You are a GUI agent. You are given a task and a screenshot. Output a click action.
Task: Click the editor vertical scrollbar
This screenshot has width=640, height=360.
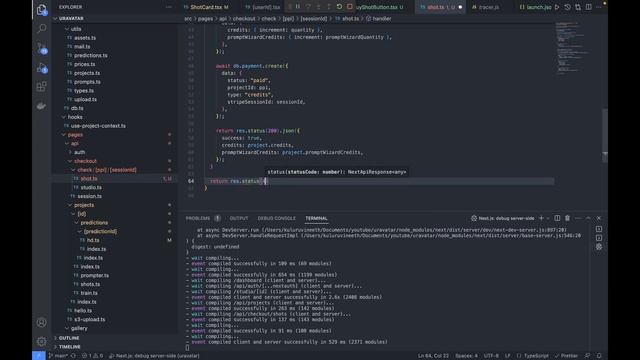pyautogui.click(x=605, y=135)
